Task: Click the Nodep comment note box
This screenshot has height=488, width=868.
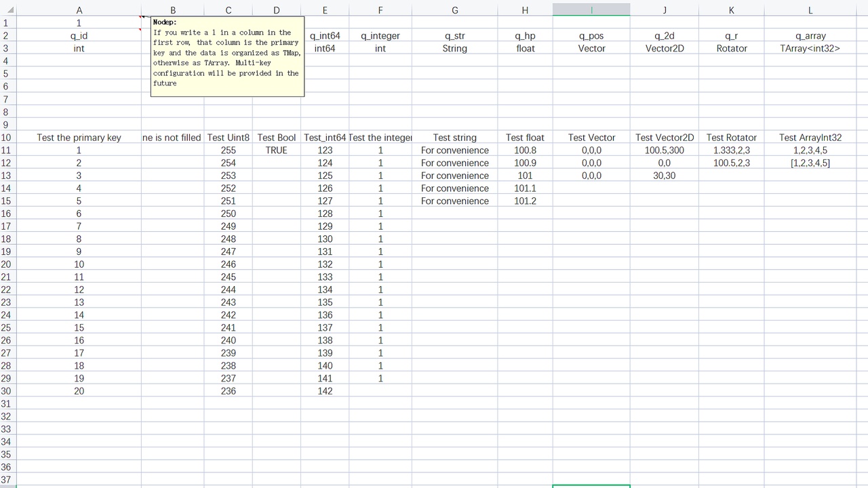Action: (227, 57)
